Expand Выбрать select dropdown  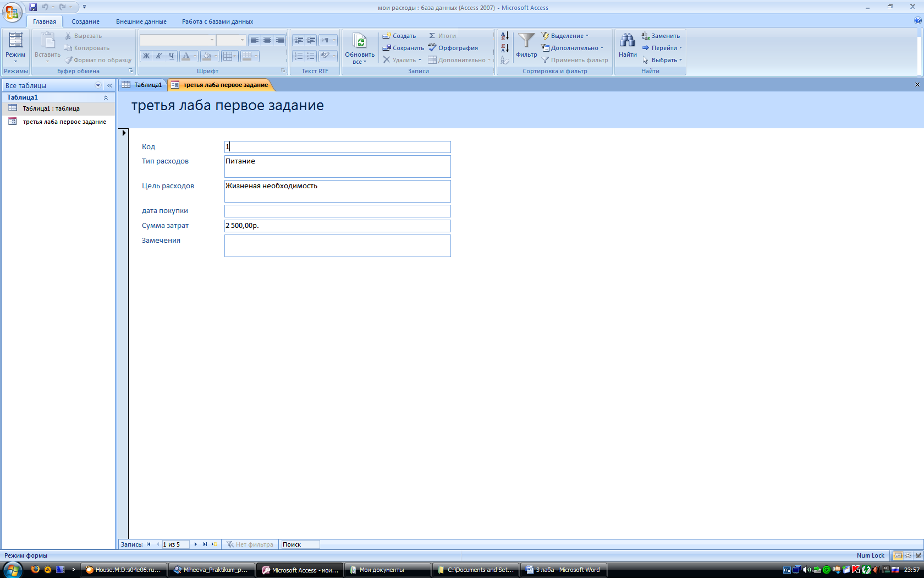pos(662,60)
